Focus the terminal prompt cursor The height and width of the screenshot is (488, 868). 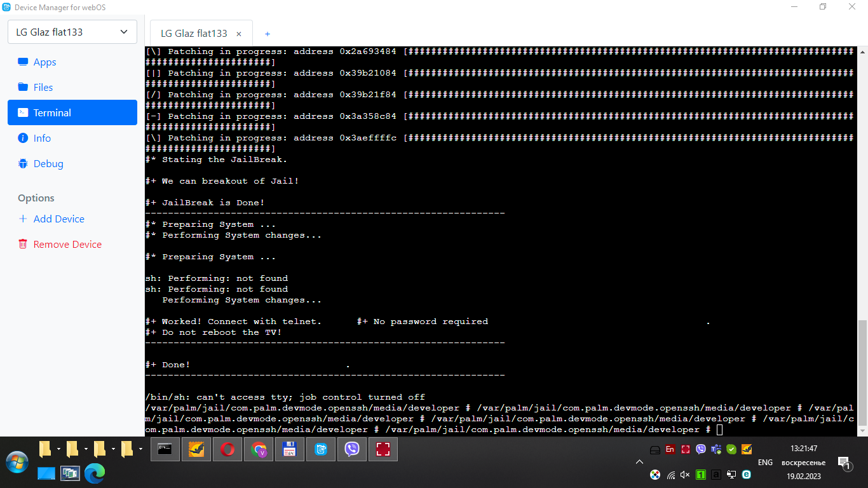[x=719, y=430]
